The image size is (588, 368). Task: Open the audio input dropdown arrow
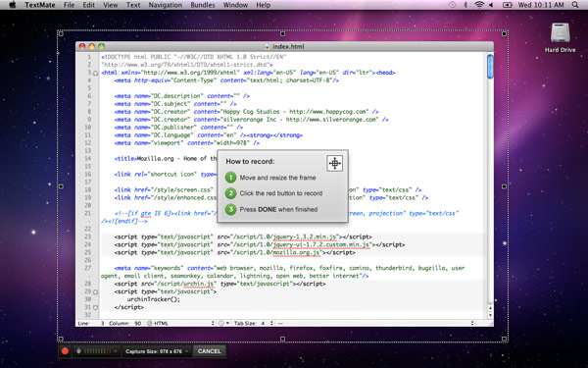pos(116,351)
